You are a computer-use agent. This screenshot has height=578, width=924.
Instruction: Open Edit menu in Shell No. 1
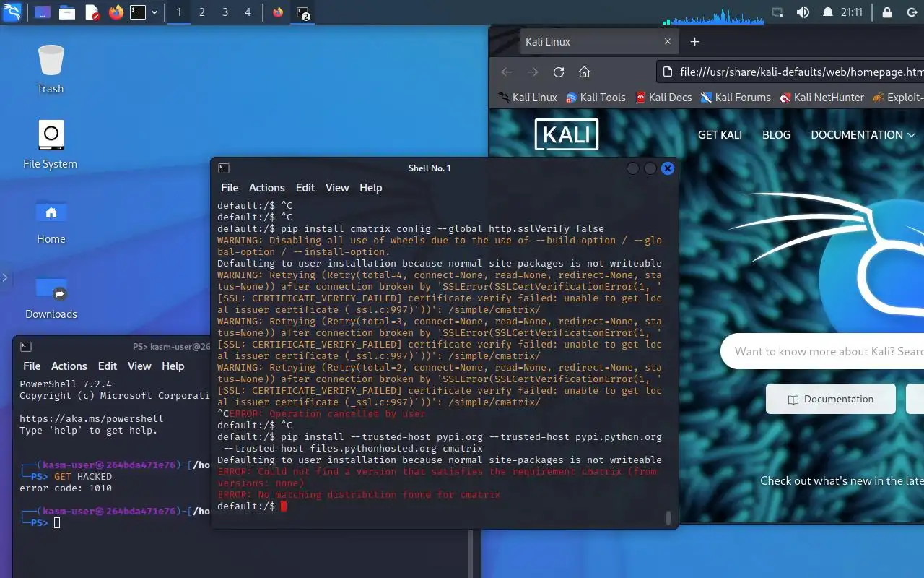coord(305,187)
